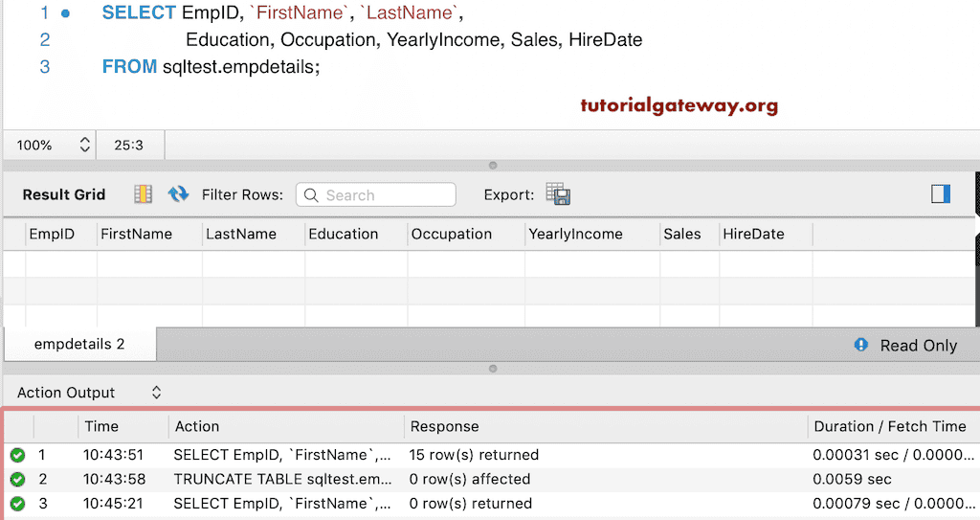Select the '0 row(s) affected' response
The image size is (980, 520).
tap(469, 480)
